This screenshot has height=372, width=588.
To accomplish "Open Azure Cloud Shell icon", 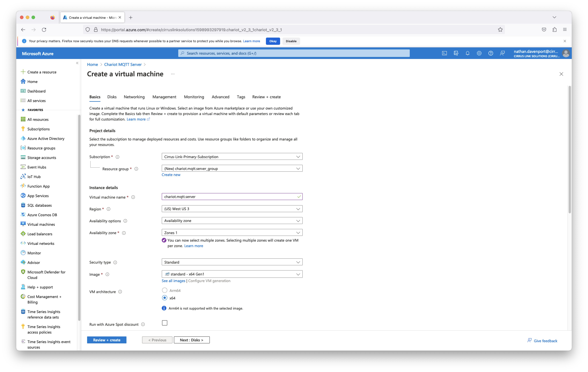I will pyautogui.click(x=444, y=53).
